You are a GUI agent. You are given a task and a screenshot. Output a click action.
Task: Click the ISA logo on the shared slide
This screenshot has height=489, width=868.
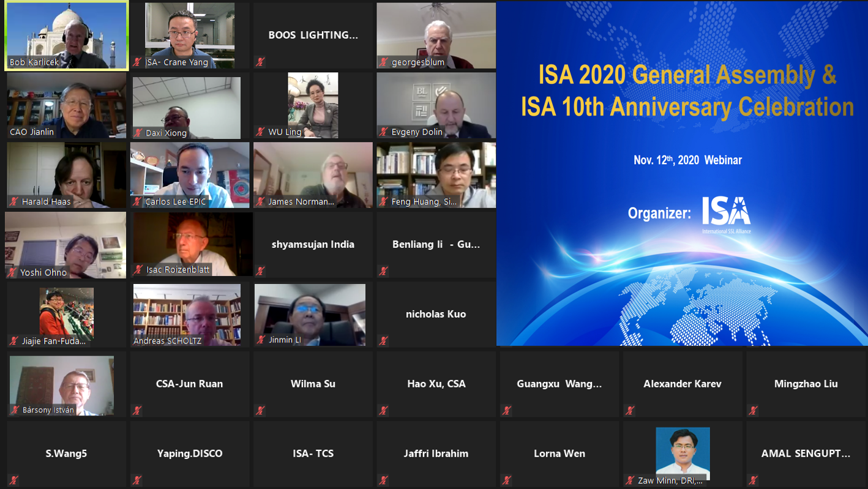(x=727, y=214)
